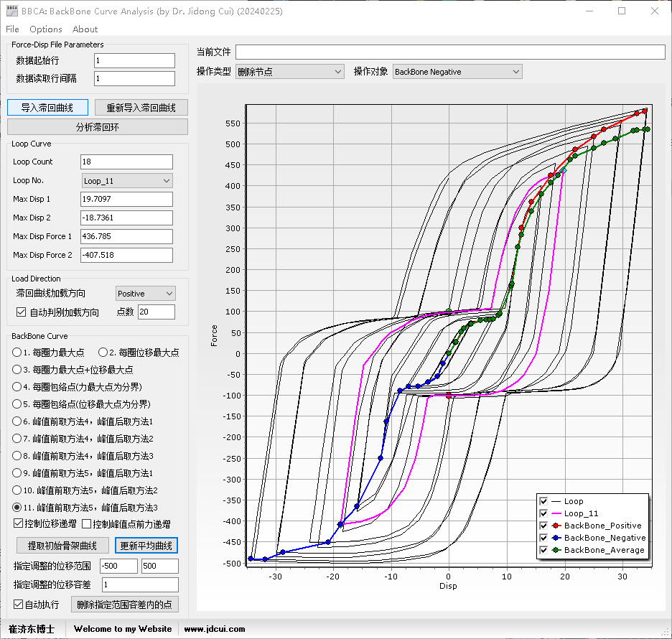Toggle the Loop legend checkbox
This screenshot has width=672, height=639.
click(543, 501)
